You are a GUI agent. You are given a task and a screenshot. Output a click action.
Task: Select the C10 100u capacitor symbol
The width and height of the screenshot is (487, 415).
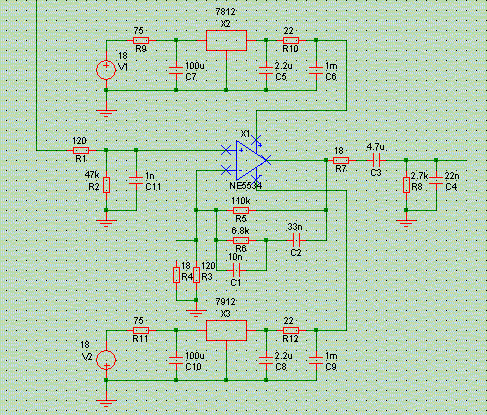[x=176, y=360]
